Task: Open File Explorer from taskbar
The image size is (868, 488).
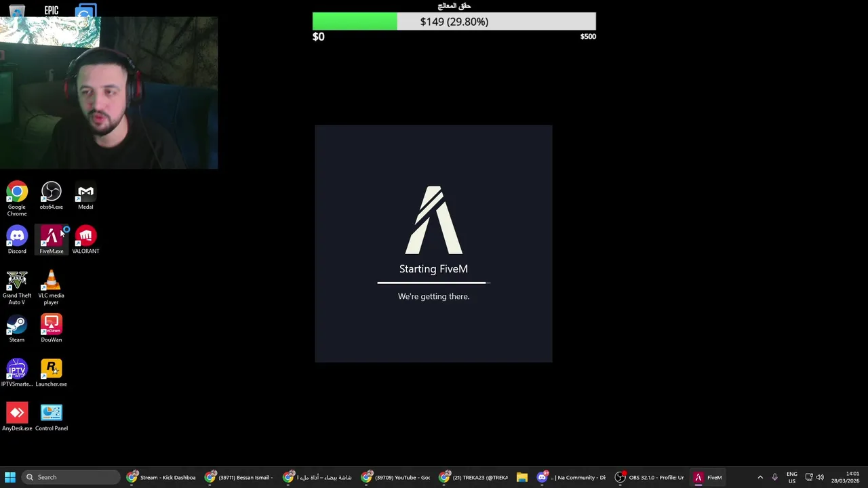Action: [x=521, y=477]
